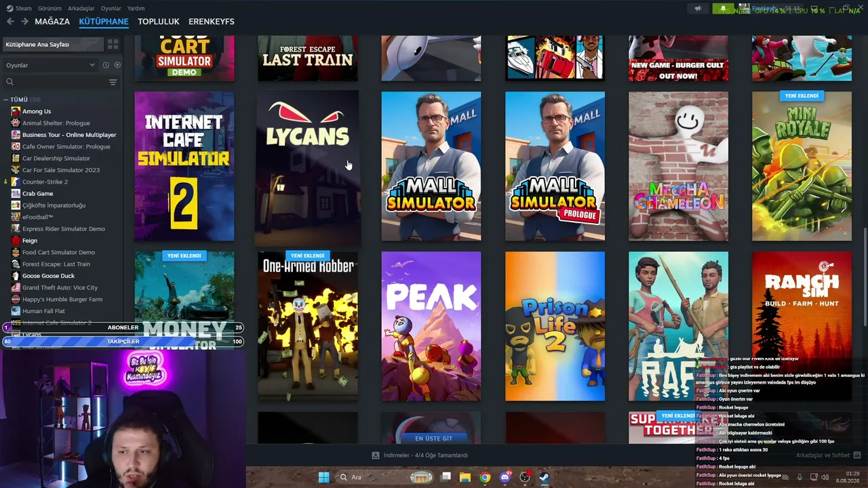Switch to the KÜTÜPHANE tab
Viewport: 868px width, 488px height.
(x=104, y=22)
